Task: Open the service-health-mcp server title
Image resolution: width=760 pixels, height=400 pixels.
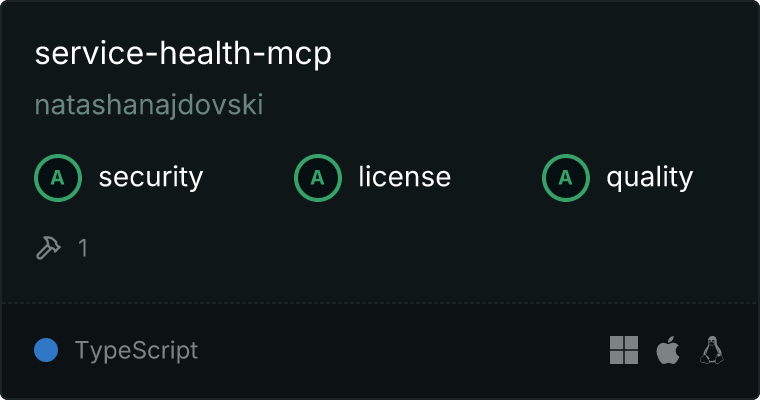Action: [x=183, y=53]
